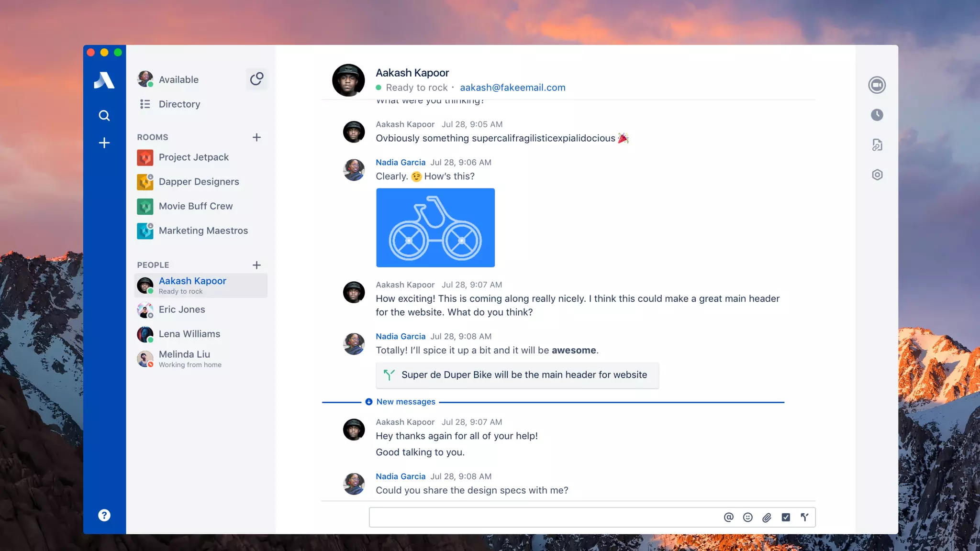
Task: Open shared files and links icon
Action: click(877, 145)
